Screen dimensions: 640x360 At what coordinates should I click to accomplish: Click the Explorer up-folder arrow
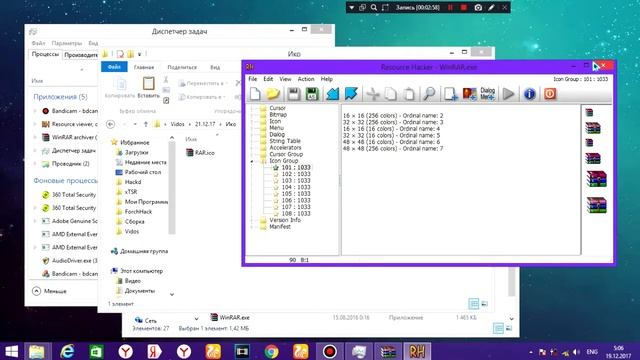point(146,124)
